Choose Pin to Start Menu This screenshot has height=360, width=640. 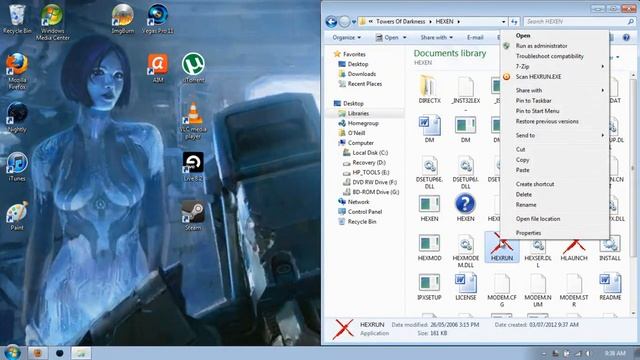(x=555, y=111)
